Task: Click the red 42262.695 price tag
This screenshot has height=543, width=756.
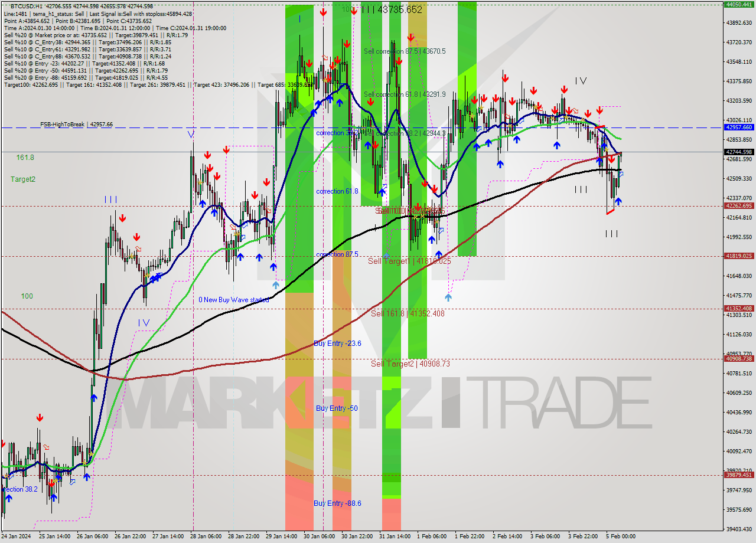Action: [739, 206]
